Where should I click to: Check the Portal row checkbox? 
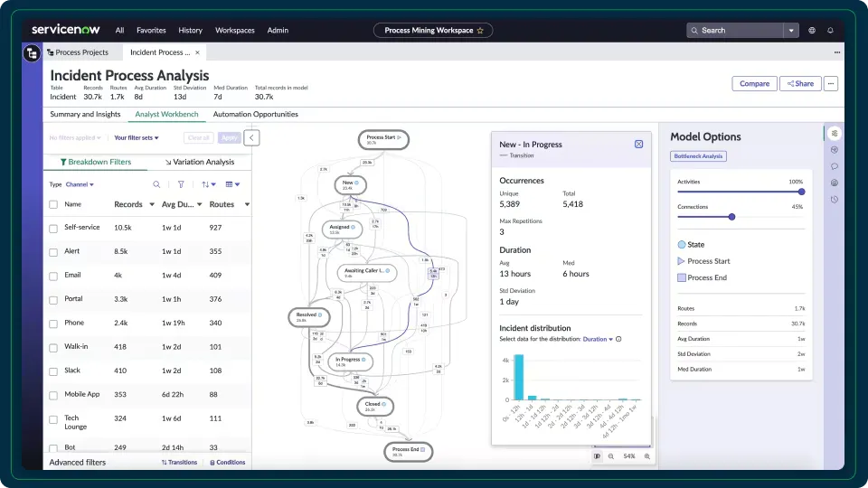[53, 300]
